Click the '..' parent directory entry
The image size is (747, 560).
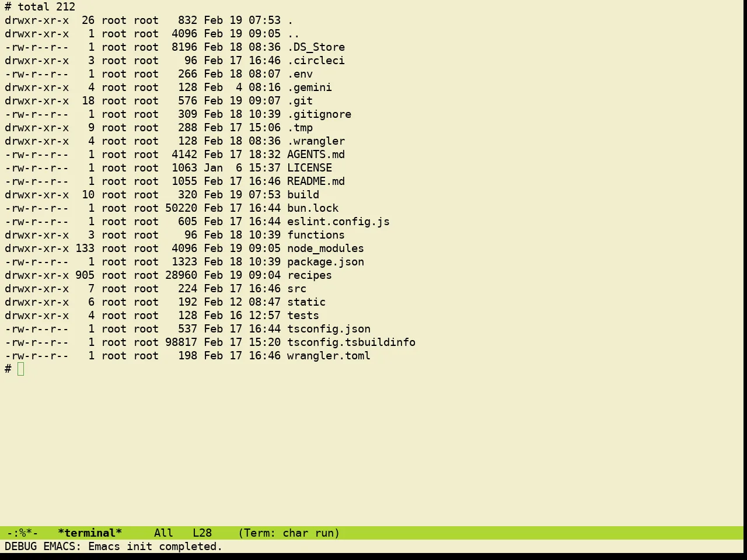294,34
